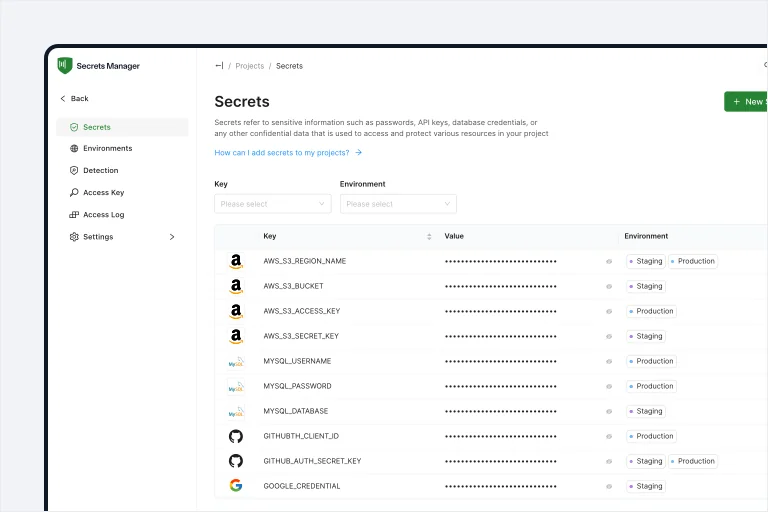768x512 pixels.
Task: Click Production tag on GITHUB_AUTH_SECRET_KEY row
Action: click(x=693, y=461)
